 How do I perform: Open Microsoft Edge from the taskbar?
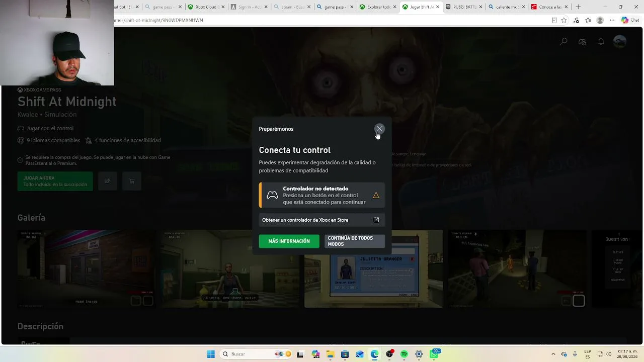374,354
